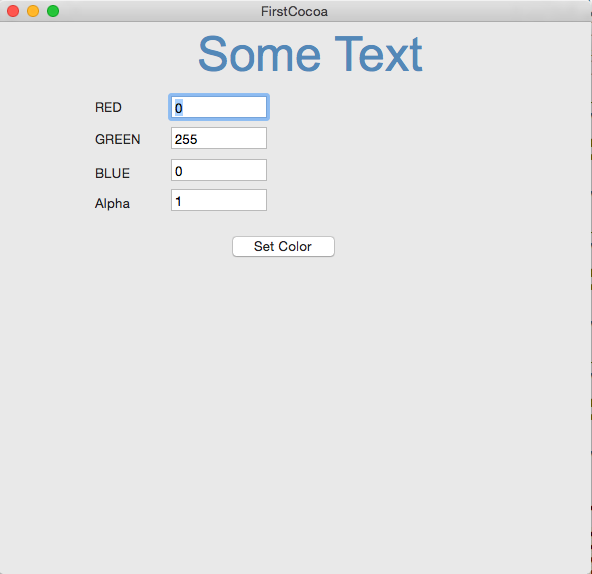
Task: Click the 'Some Text' heading label
Action: (310, 54)
